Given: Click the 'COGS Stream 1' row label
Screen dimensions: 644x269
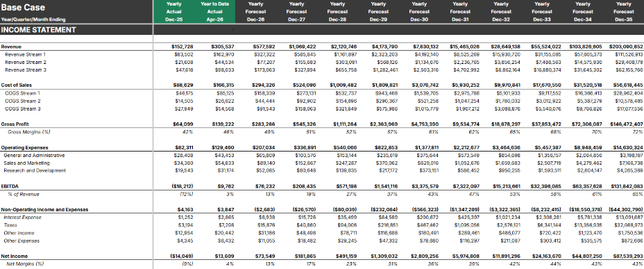Looking at the screenshot, I should (22, 93).
